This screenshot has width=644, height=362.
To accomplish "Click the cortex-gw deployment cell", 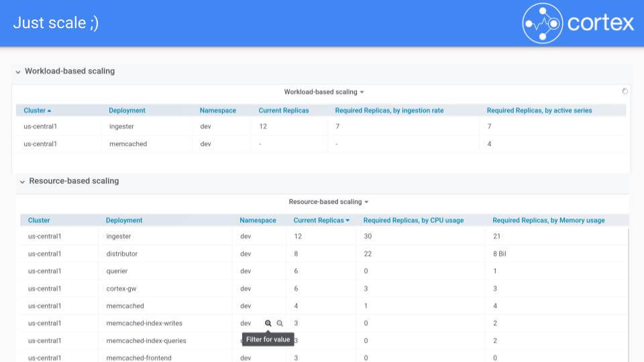I will 121,289.
